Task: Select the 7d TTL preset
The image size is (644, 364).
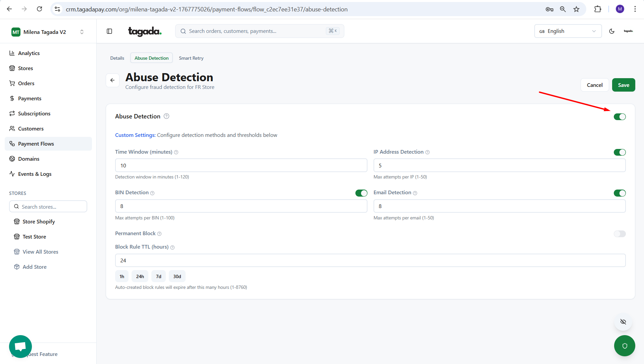Action: (158, 276)
